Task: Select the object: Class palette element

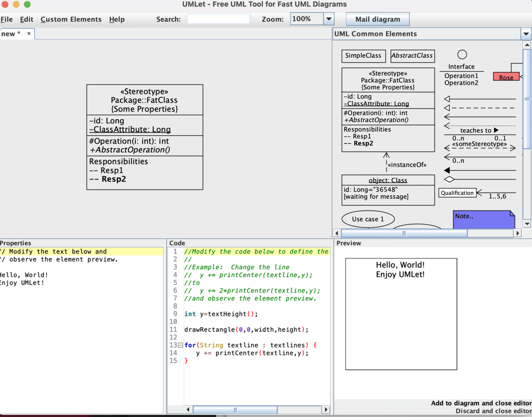Action: coord(388,190)
